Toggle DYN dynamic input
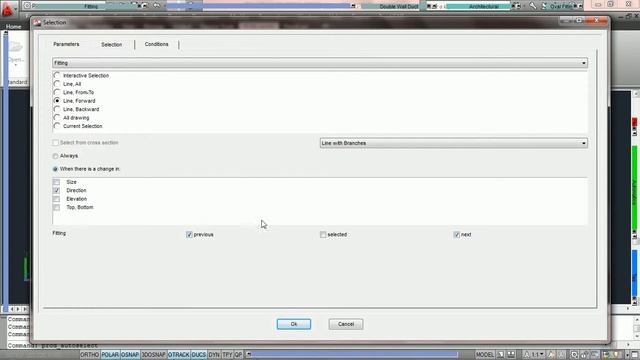The height and width of the screenshot is (360, 640). 214,355
